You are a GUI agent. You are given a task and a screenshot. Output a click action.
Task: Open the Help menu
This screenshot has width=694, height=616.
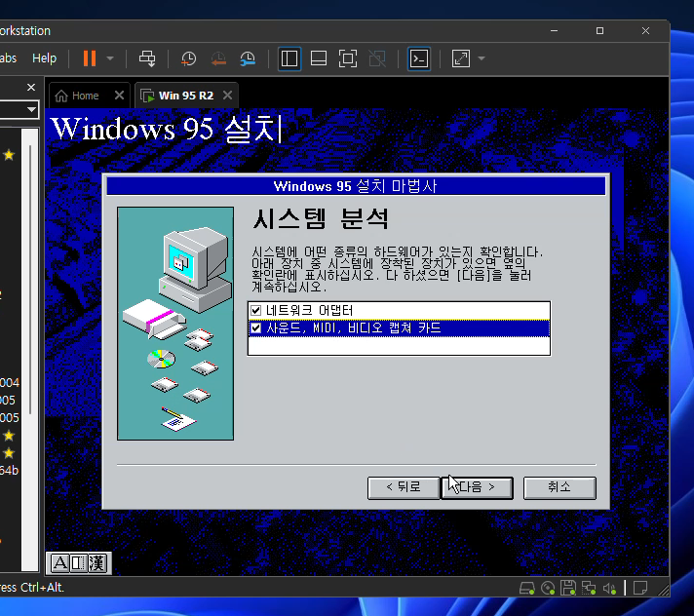pyautogui.click(x=44, y=58)
